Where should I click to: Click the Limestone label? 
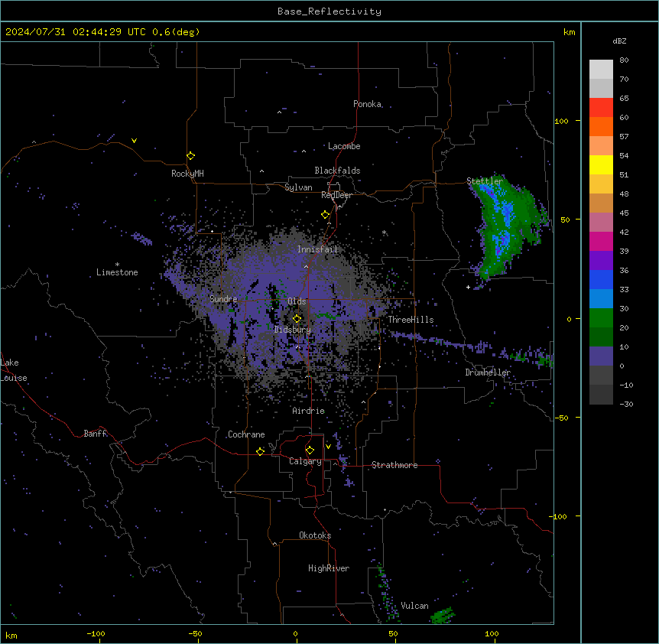click(x=117, y=272)
